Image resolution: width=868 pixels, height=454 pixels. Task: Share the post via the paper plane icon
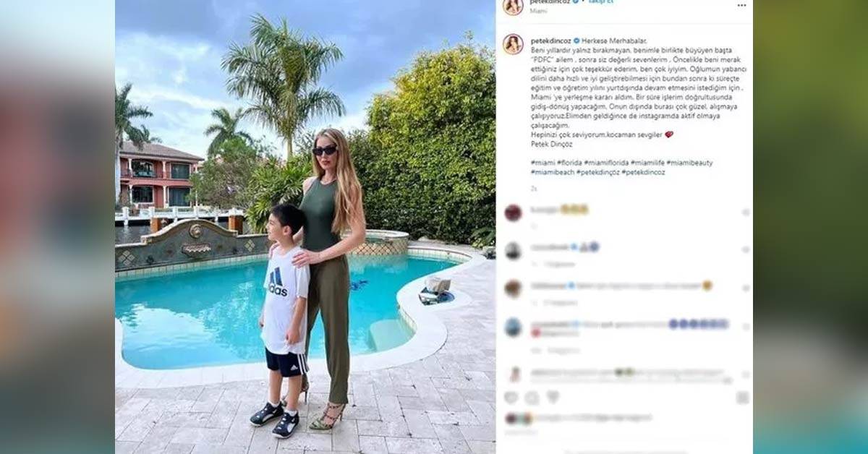(x=553, y=398)
